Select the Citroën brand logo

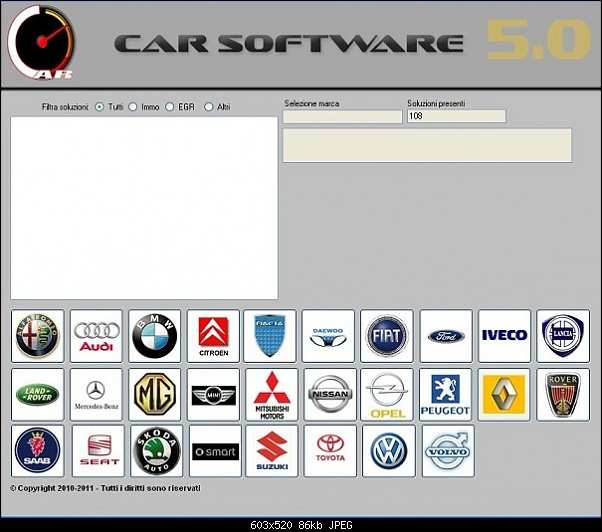pos(213,336)
